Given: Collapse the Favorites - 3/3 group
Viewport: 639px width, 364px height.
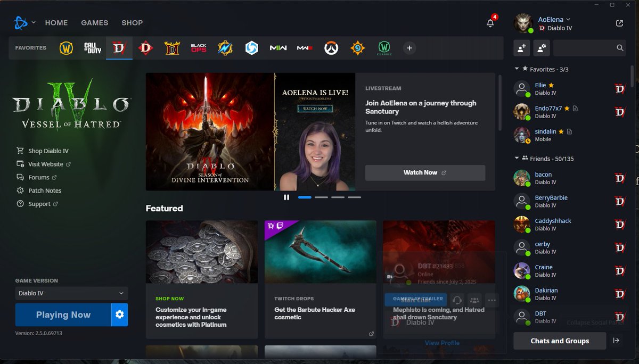Looking at the screenshot, I should pyautogui.click(x=517, y=69).
